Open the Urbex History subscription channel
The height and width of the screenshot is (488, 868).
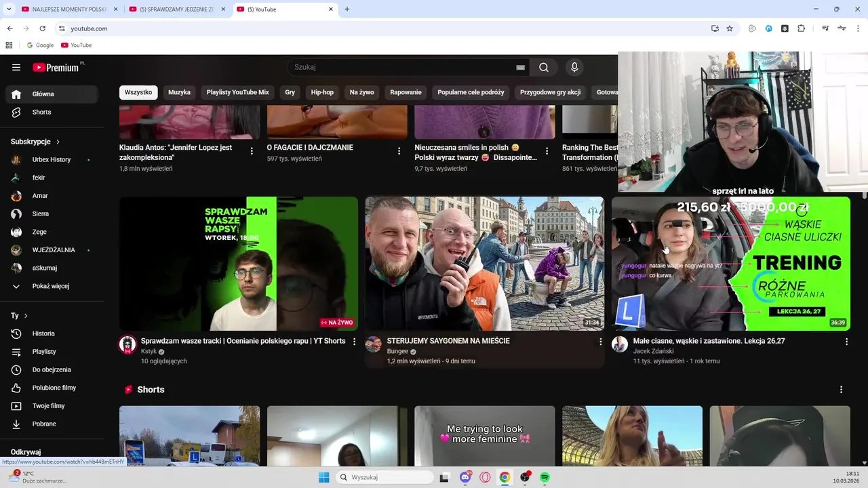(x=52, y=159)
